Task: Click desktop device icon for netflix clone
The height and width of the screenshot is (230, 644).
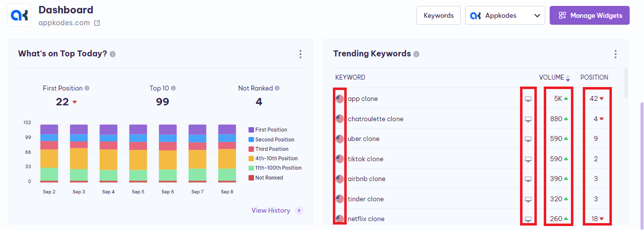Action: (528, 219)
